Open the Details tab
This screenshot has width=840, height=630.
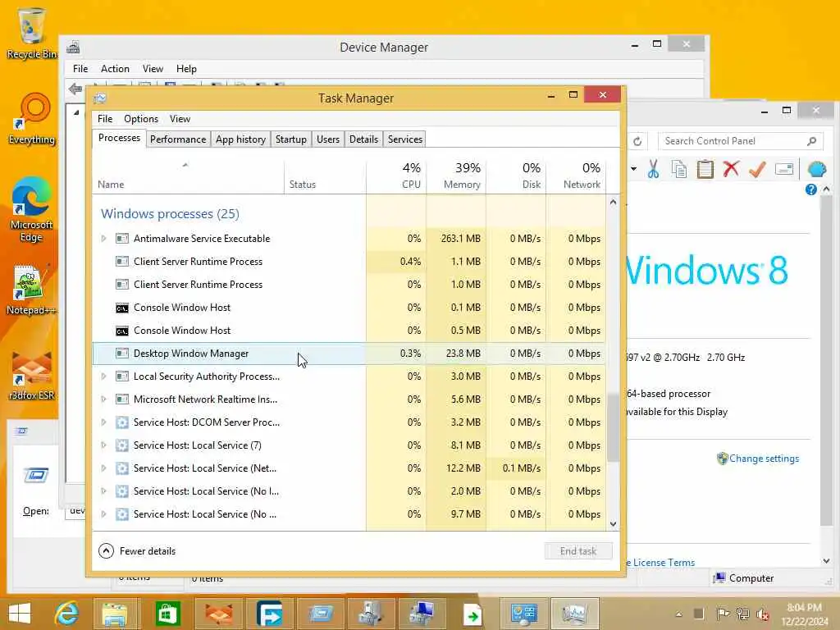(x=363, y=139)
